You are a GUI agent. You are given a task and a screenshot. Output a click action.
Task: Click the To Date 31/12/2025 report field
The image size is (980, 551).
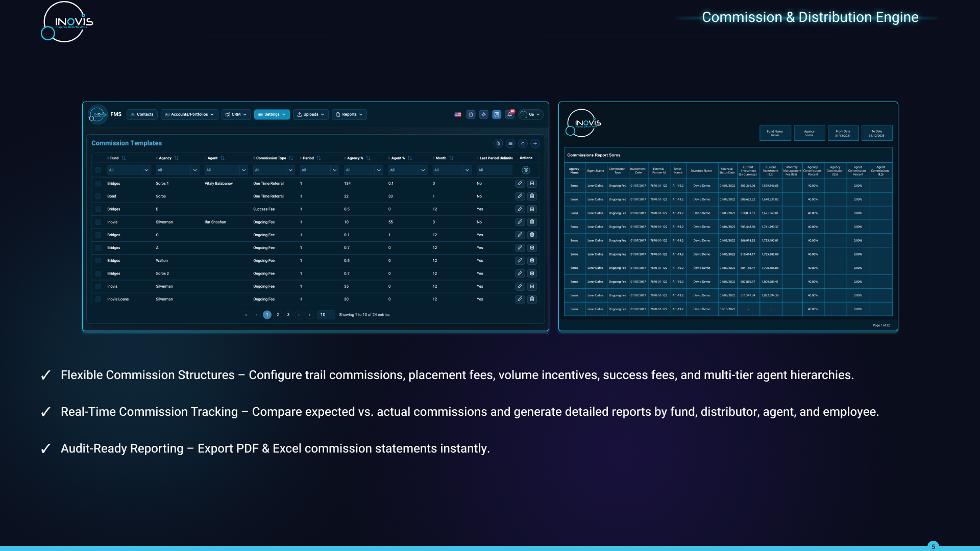click(x=877, y=133)
